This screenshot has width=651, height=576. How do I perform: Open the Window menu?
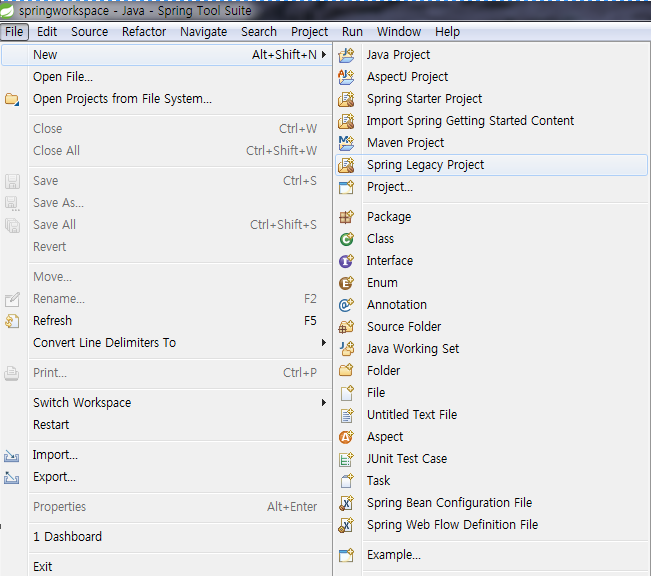[x=399, y=32]
